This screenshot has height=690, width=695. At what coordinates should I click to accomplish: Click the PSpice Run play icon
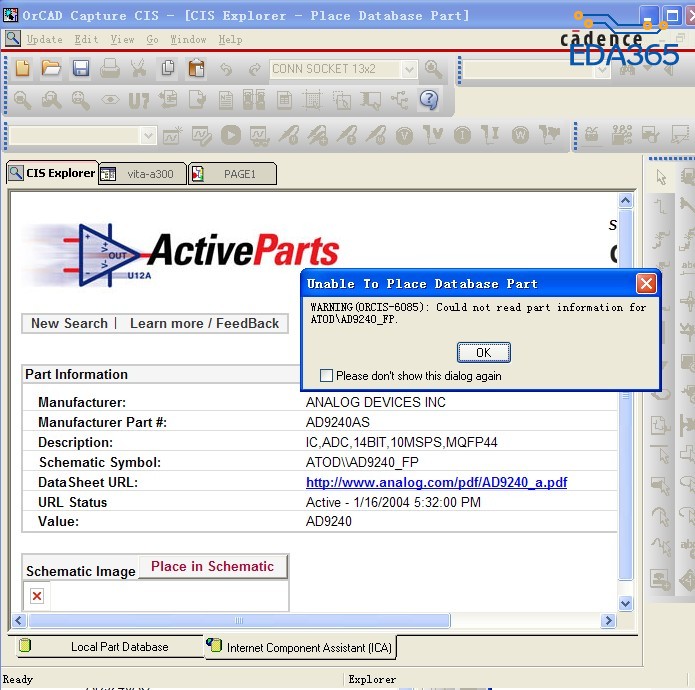click(230, 135)
